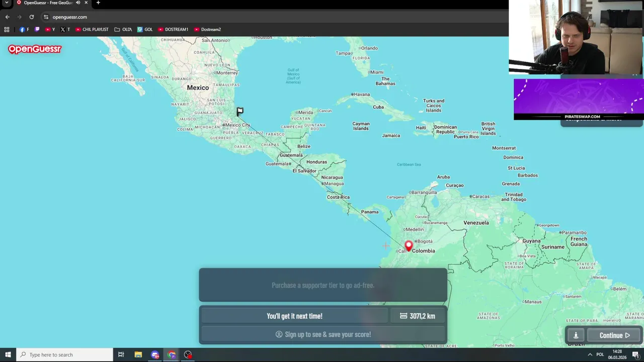
Task: Open the Facebook F bookmark
Action: pos(24,29)
